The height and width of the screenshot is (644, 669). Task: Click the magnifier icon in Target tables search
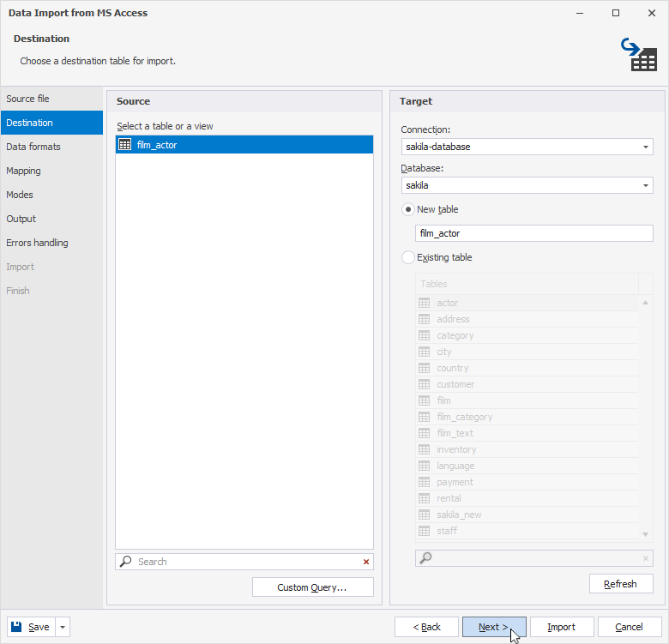pyautogui.click(x=425, y=558)
